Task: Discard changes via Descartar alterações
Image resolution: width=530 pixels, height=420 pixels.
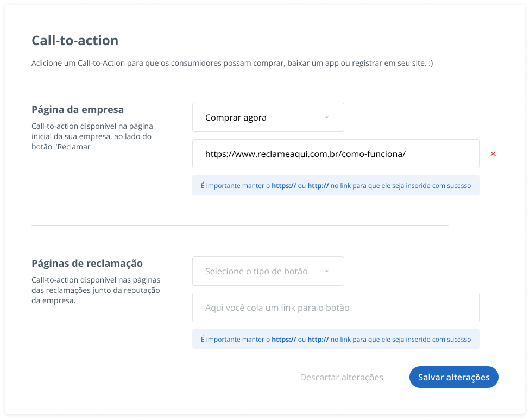Action: tap(342, 377)
